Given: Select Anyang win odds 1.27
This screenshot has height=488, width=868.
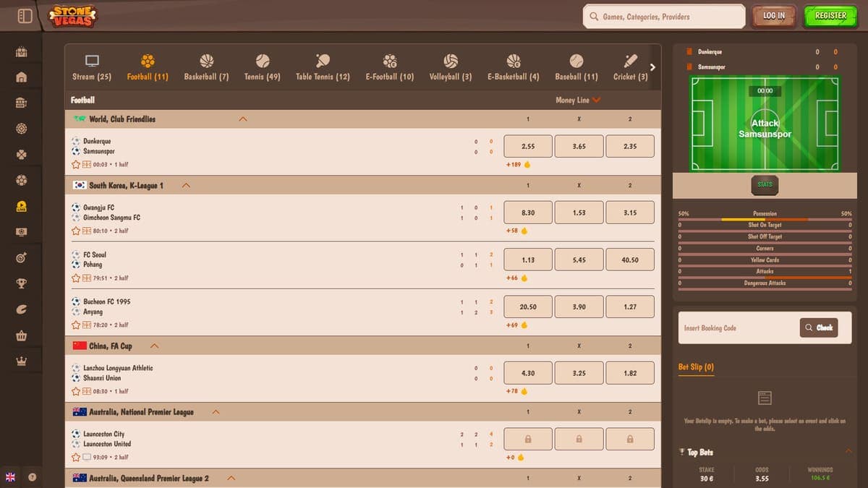Looking at the screenshot, I should click(x=630, y=307).
